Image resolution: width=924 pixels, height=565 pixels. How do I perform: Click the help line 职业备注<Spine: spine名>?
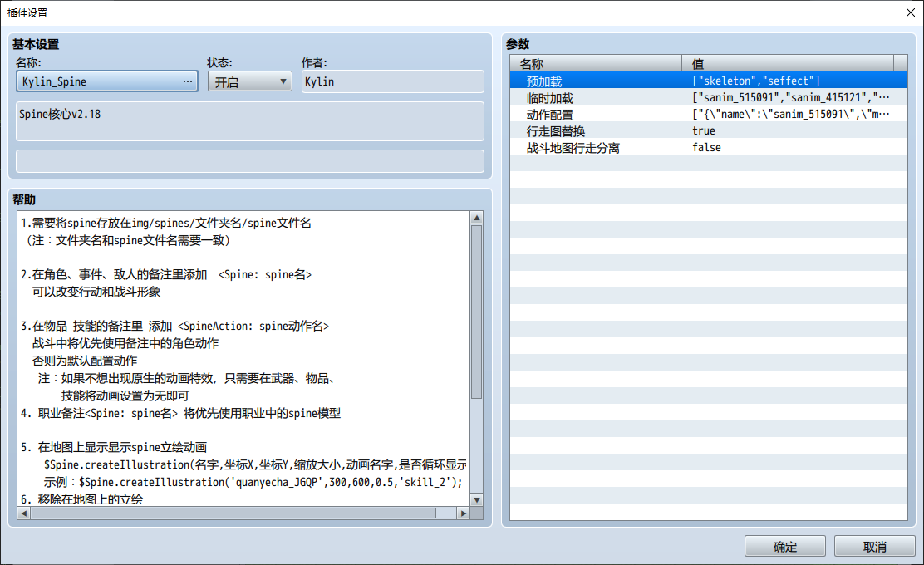[180, 413]
